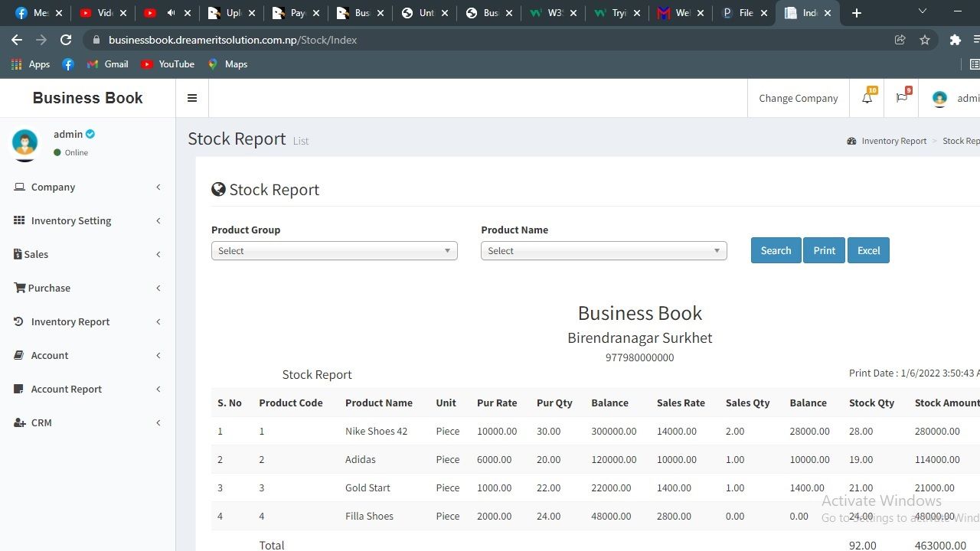Open the browser extensions puzzle icon
The height and width of the screenshot is (551, 980).
click(955, 40)
